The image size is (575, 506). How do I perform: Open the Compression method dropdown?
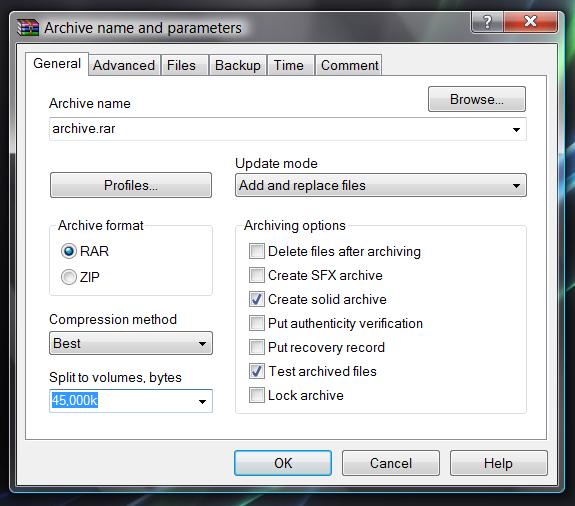131,343
